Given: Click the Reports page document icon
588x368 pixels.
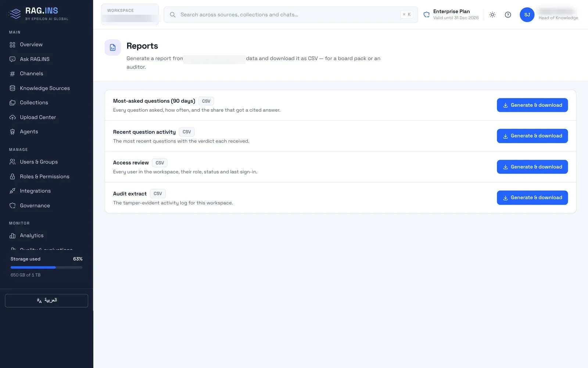Looking at the screenshot, I should tap(113, 47).
